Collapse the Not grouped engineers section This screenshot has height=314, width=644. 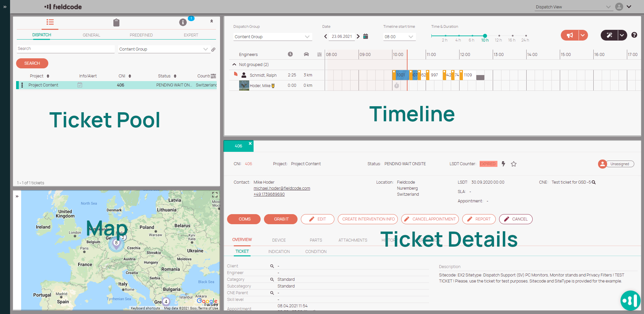[234, 64]
